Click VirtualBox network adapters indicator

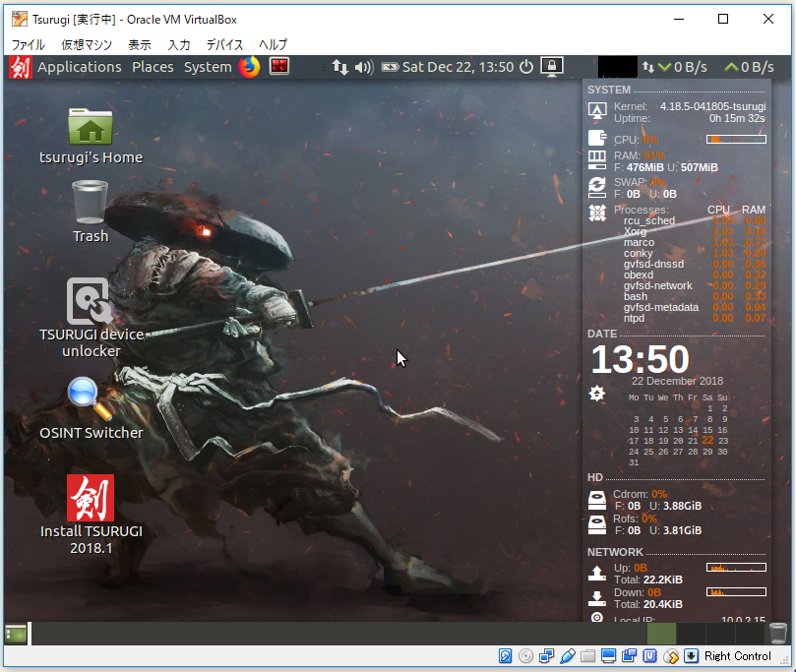coord(547,656)
